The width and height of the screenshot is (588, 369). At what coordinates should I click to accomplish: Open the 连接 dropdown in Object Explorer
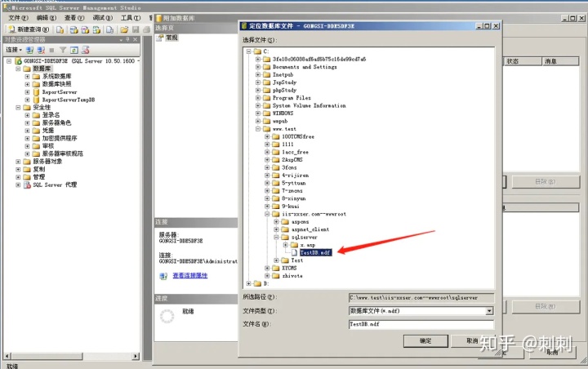point(14,50)
